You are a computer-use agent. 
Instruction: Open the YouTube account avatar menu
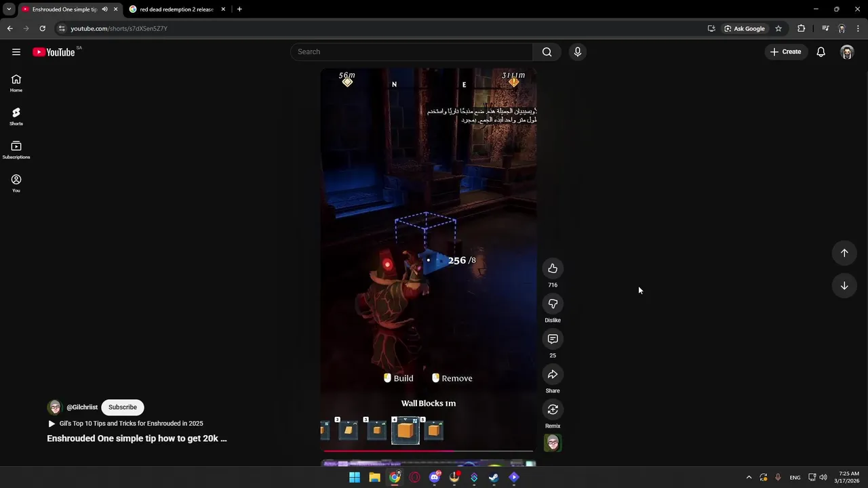point(846,52)
